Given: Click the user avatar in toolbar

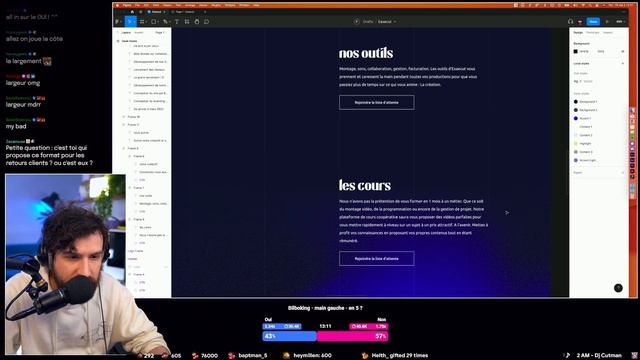Looking at the screenshot, I should coord(580,22).
